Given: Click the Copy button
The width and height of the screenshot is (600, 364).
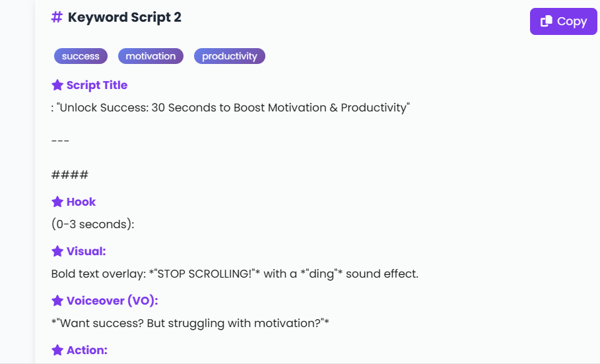Looking at the screenshot, I should coord(563,21).
